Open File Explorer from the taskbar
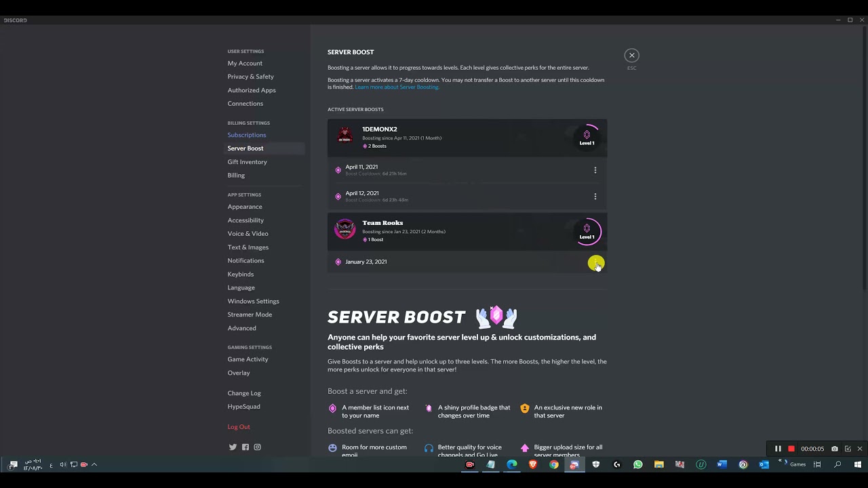The width and height of the screenshot is (868, 488). [658, 464]
